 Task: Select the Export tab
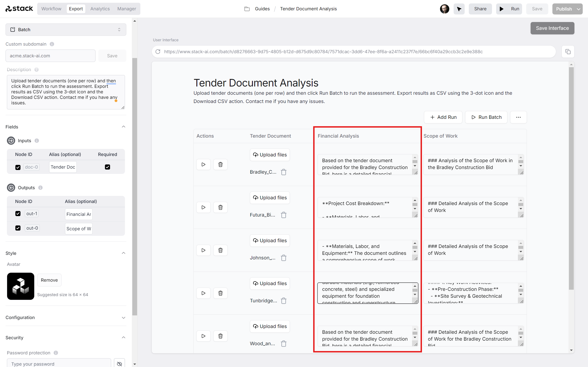click(x=76, y=8)
